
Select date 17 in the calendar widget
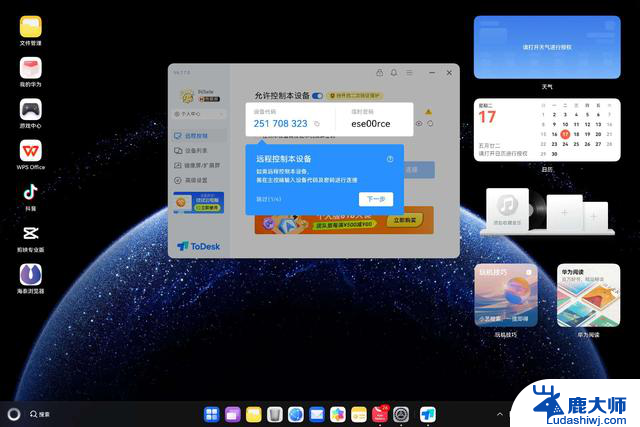(x=565, y=134)
